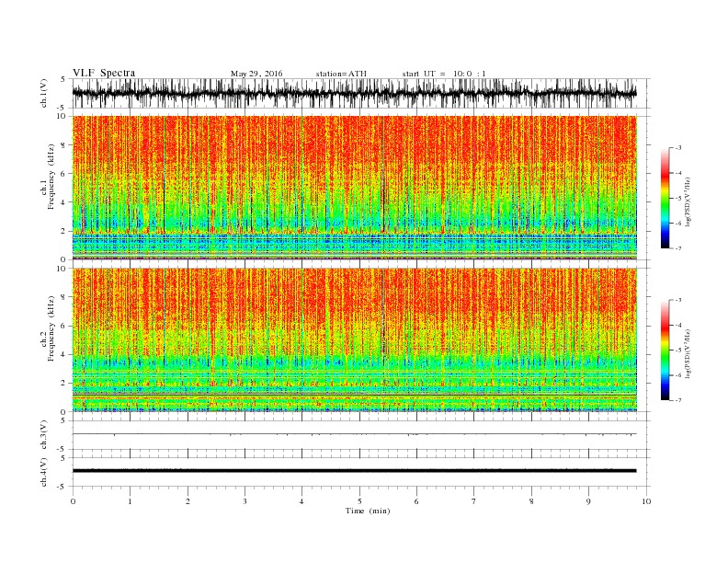Click the "9" tick on the time axis
728x563 pixels.
tap(588, 501)
